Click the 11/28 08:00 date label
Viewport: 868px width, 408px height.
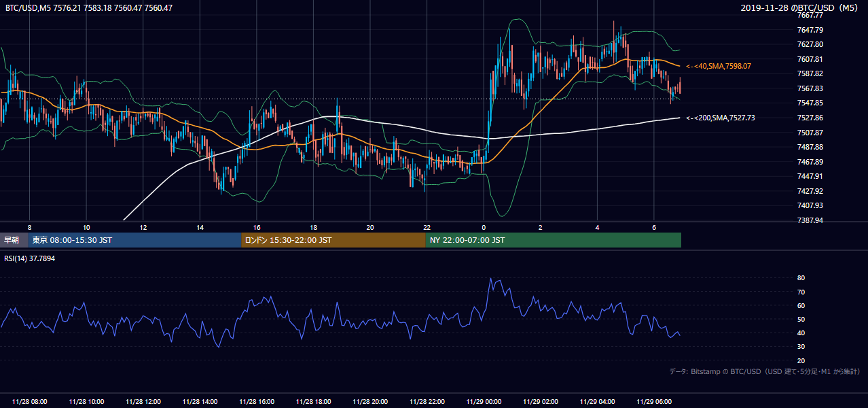tap(30, 402)
